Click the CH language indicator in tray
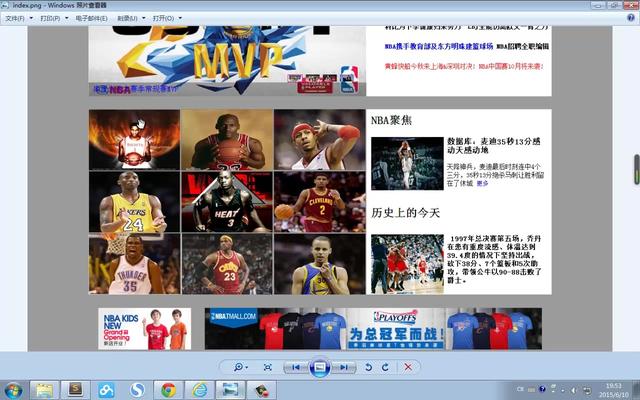The height and width of the screenshot is (400, 640). click(520, 389)
